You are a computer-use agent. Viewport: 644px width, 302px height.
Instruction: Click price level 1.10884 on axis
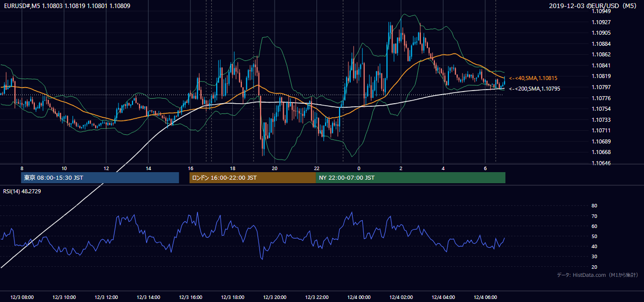[x=601, y=44]
